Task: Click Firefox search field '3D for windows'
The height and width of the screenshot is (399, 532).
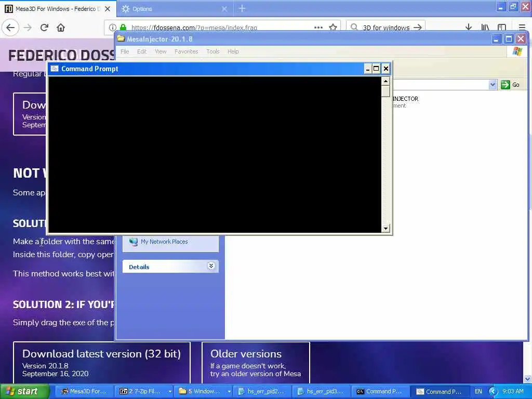Action: click(385, 28)
